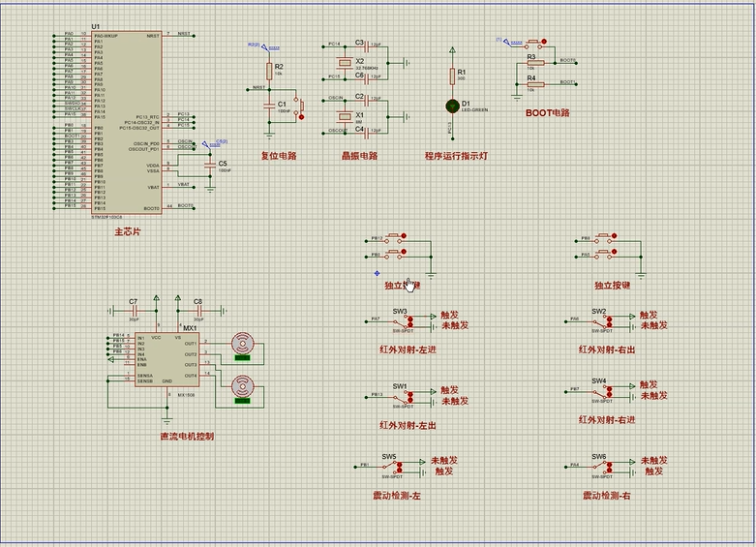The width and height of the screenshot is (756, 547).
Task: Select the MX1 MX1508 driver chip
Action: [x=166, y=359]
